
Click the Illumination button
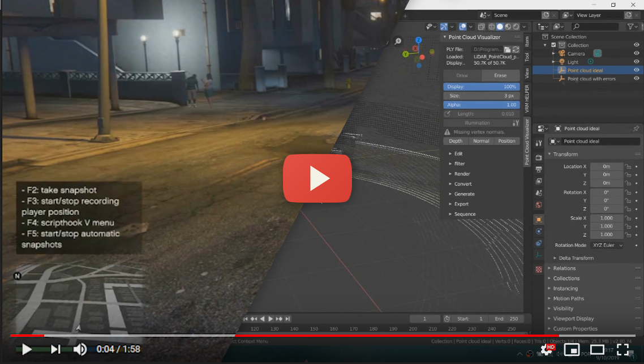477,123
